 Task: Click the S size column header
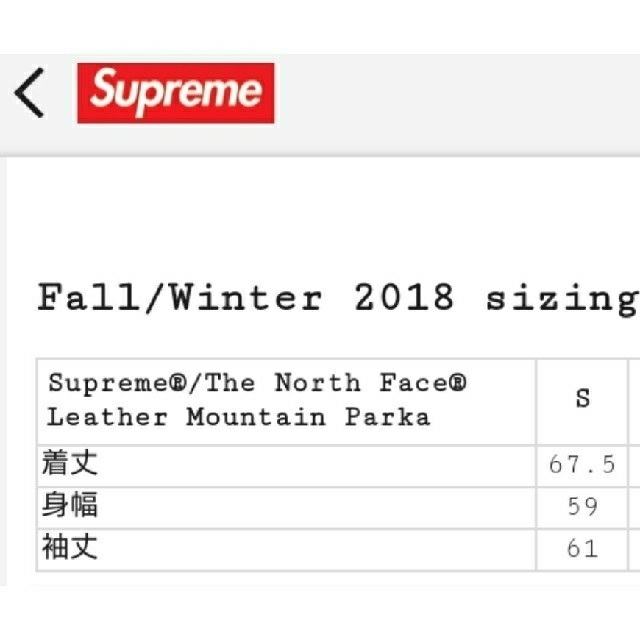(582, 398)
